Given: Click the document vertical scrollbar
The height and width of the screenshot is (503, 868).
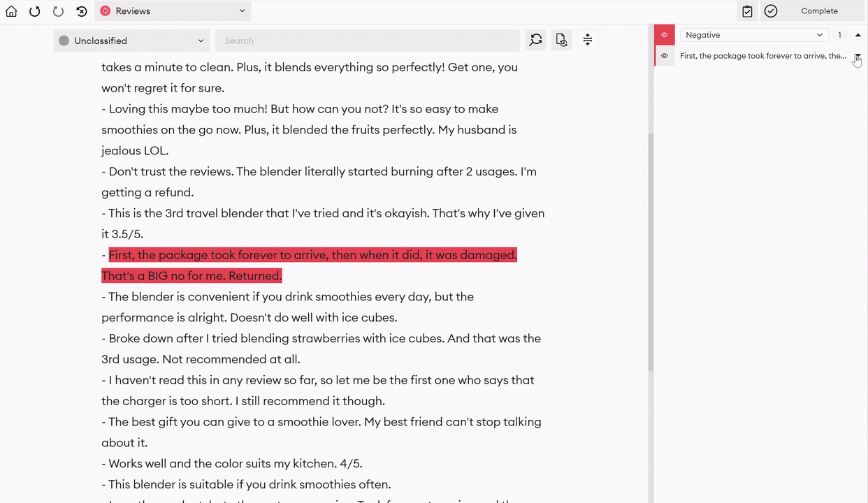Looking at the screenshot, I should 651,251.
